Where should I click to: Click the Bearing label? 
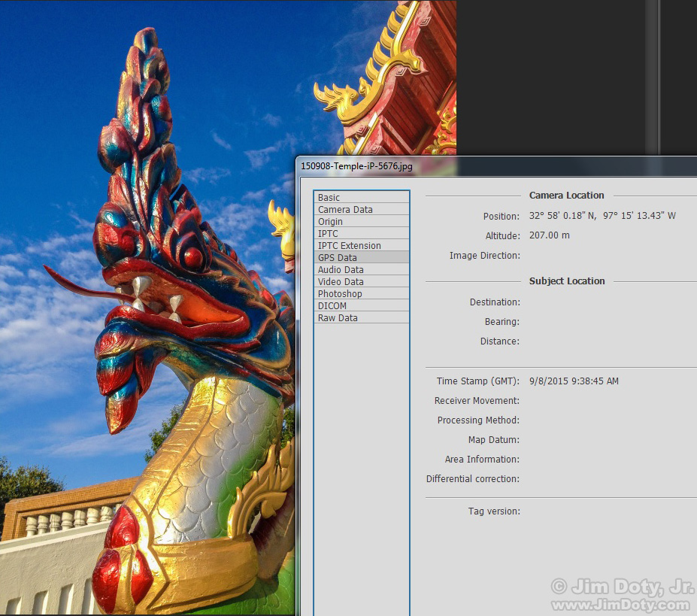[502, 322]
